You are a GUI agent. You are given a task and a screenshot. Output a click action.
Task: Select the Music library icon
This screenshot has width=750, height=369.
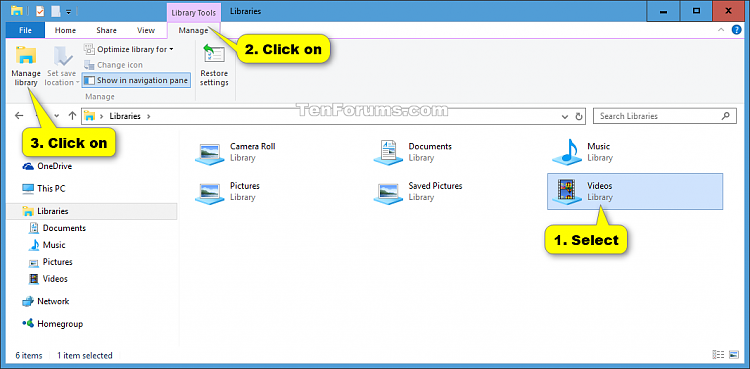click(x=566, y=152)
